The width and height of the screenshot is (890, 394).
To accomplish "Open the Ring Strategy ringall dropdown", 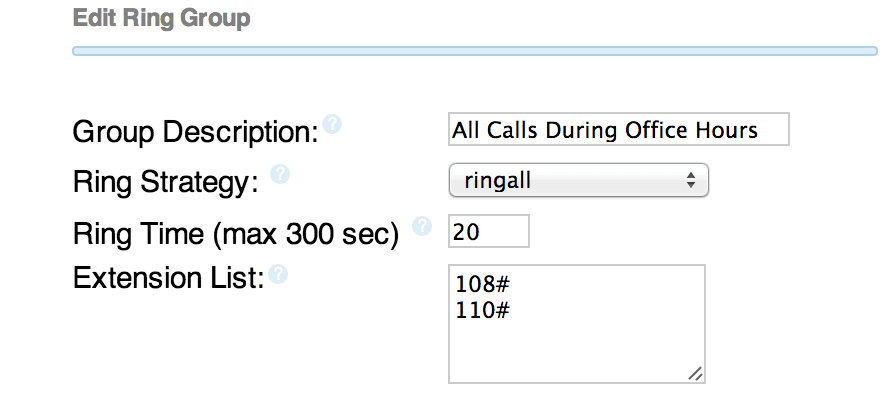I will click(x=578, y=181).
